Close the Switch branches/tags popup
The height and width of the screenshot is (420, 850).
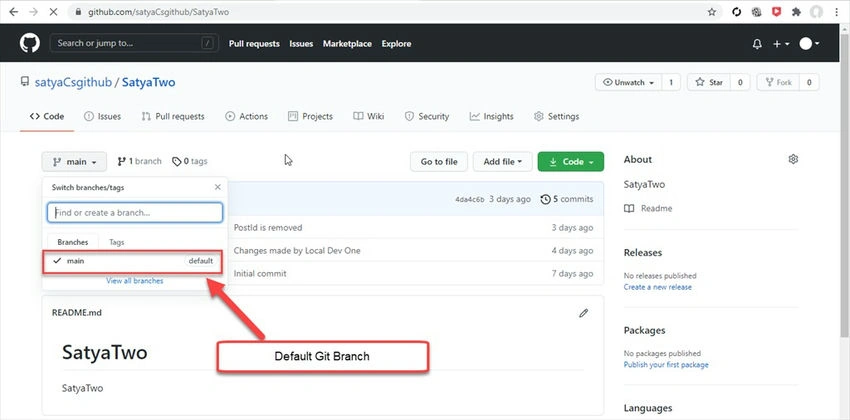(218, 187)
